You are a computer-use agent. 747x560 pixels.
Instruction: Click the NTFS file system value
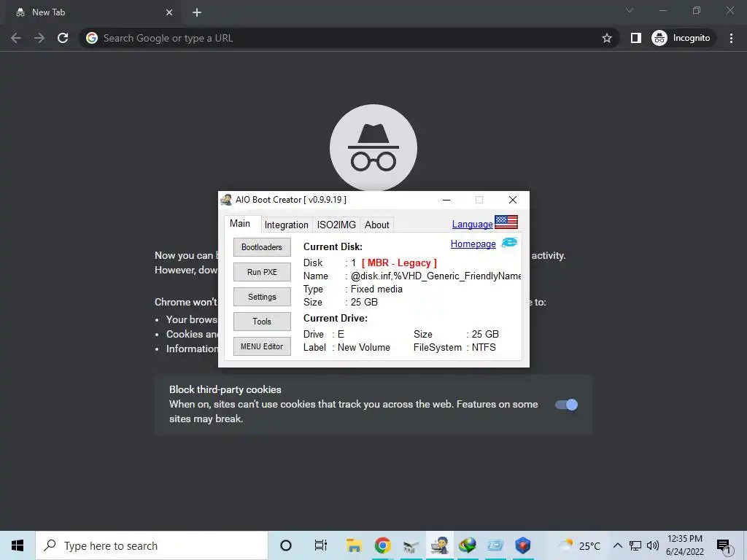484,348
